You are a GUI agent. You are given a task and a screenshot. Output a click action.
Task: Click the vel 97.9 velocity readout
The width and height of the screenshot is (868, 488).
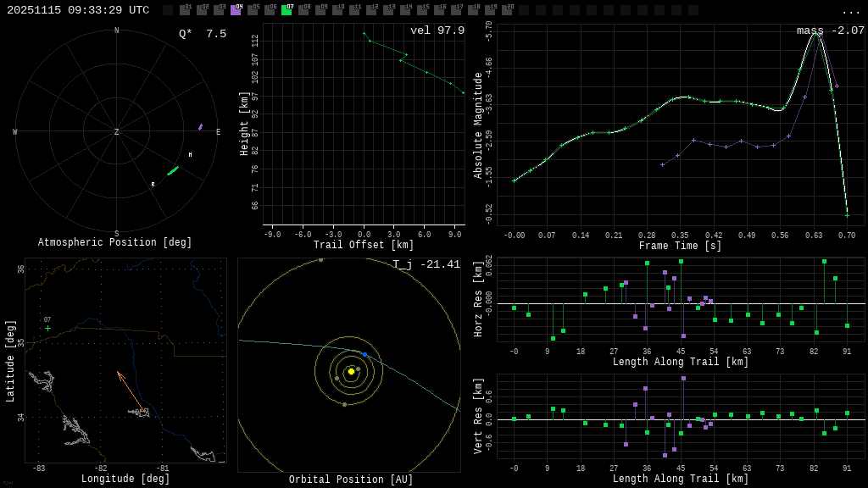[x=437, y=30]
